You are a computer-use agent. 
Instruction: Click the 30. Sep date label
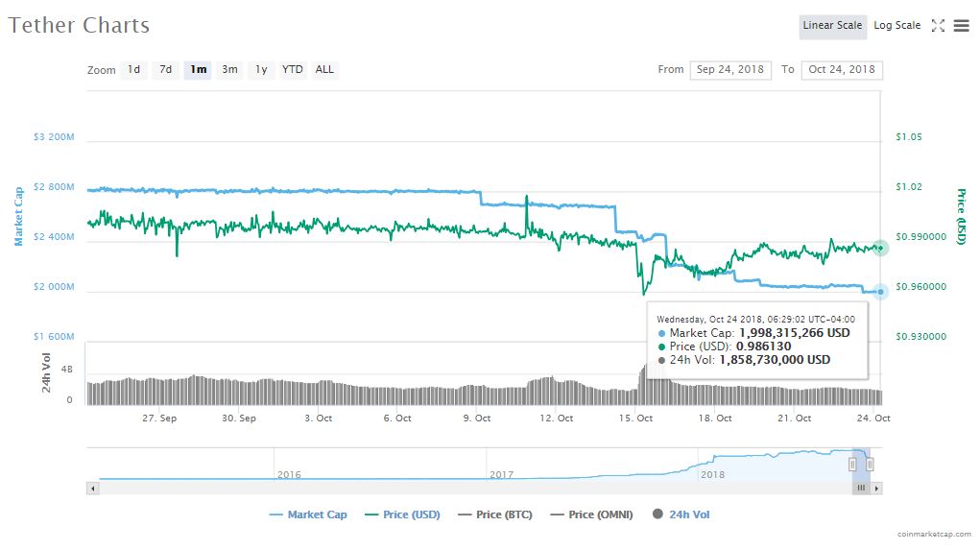(x=239, y=418)
